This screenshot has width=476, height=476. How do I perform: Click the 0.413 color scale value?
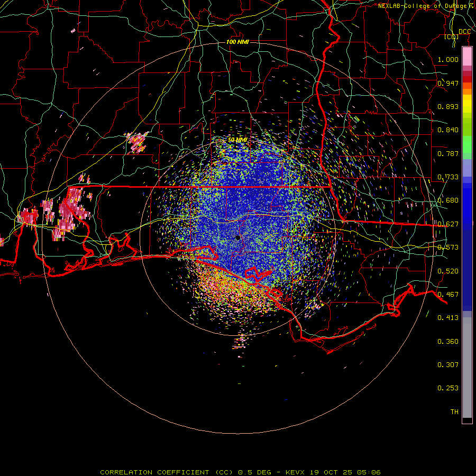coord(448,318)
